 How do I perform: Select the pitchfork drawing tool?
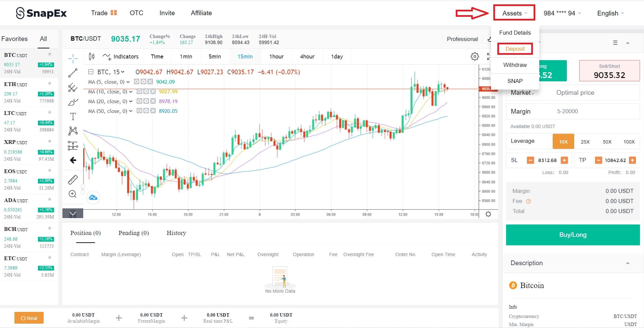coord(73,88)
